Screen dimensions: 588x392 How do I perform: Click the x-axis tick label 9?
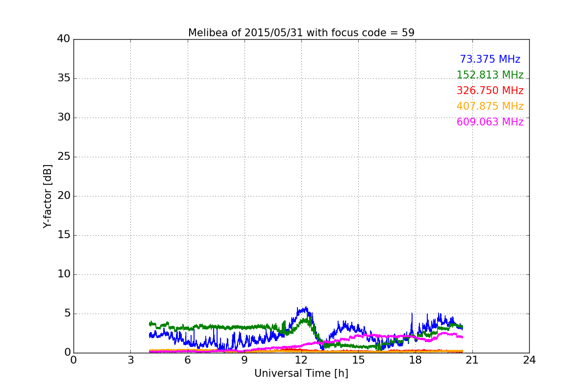pos(245,360)
